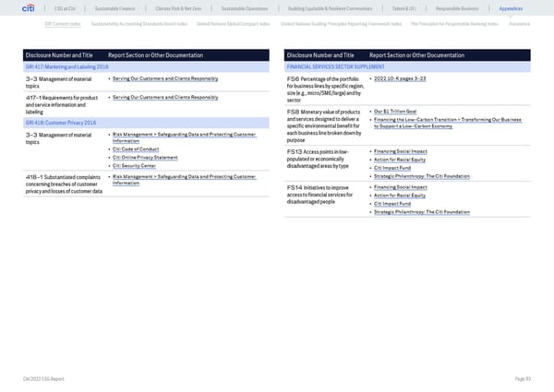
Task: Open the Citi Security Center link
Action: 138,166
